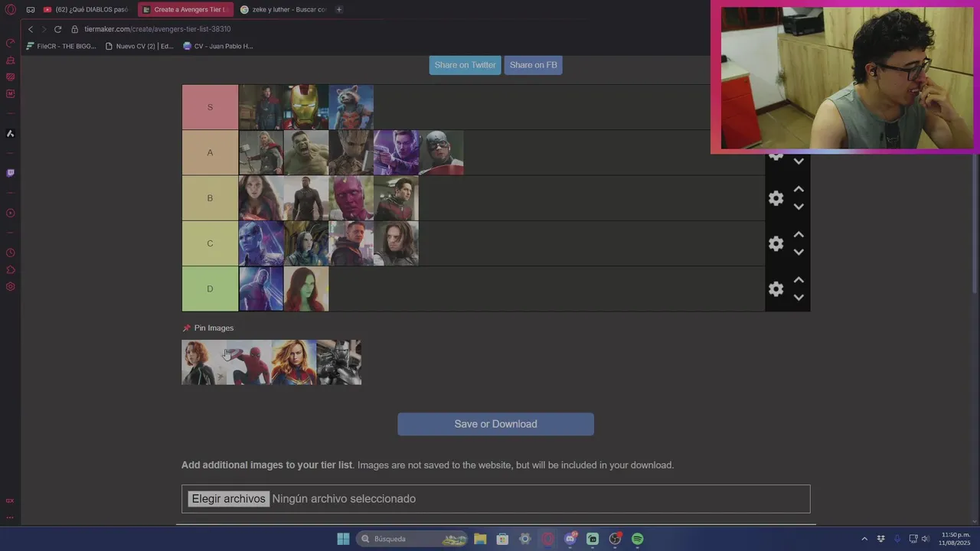Screen dimensions: 980x551
Task: Open the GX Control sidebar icon
Action: click(x=10, y=43)
